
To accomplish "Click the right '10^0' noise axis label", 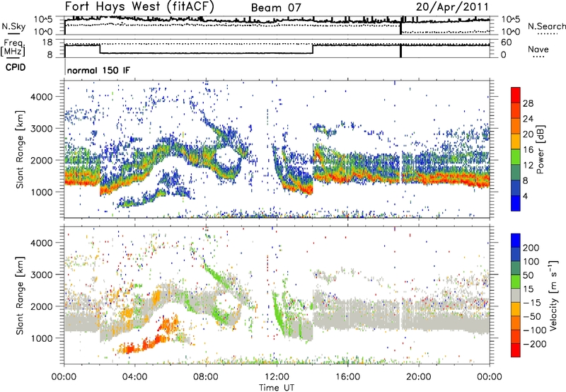I will (x=511, y=32).
